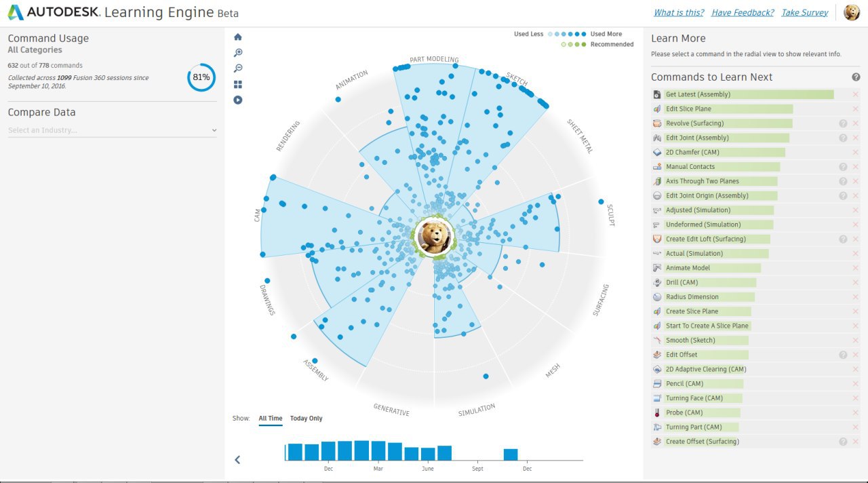Click the Edit Joint (Assembly) command icon
The image size is (868, 483).
656,138
